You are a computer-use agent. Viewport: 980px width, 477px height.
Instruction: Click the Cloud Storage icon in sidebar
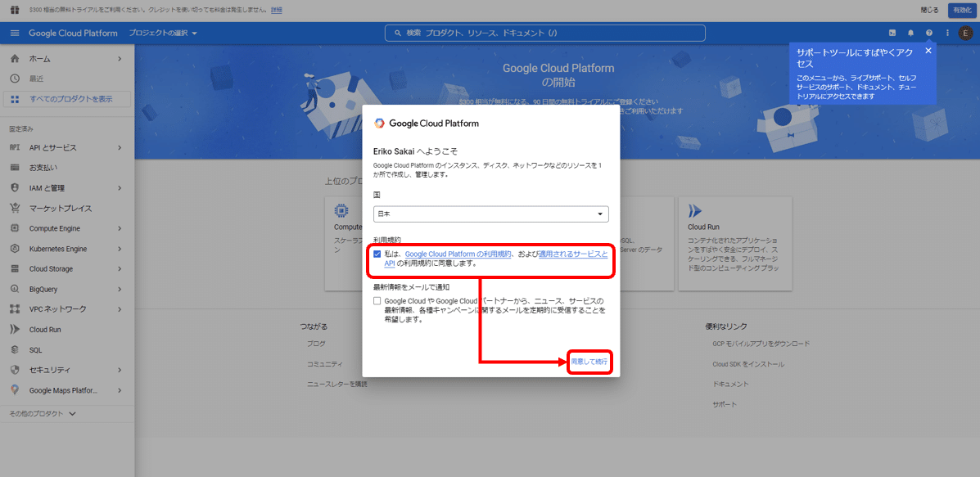pos(15,269)
